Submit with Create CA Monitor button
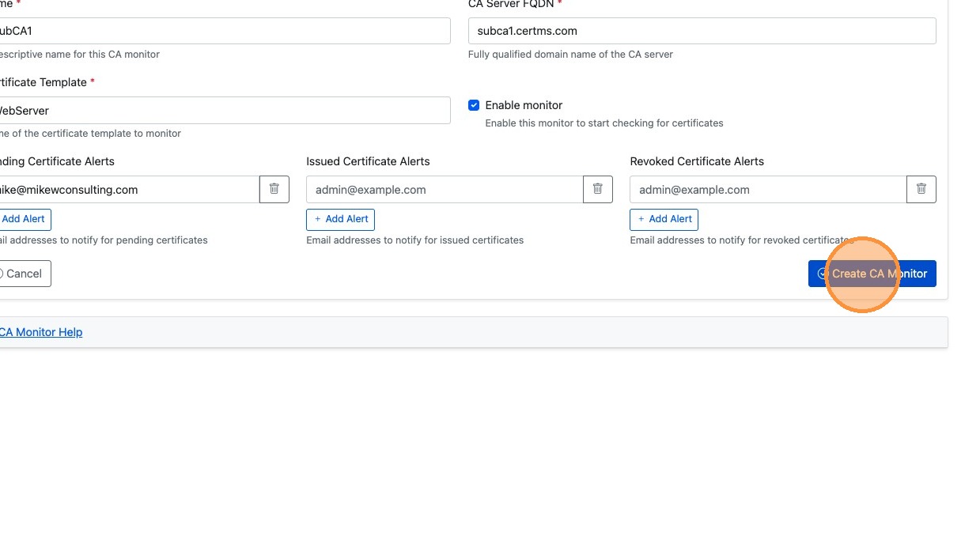 point(872,274)
